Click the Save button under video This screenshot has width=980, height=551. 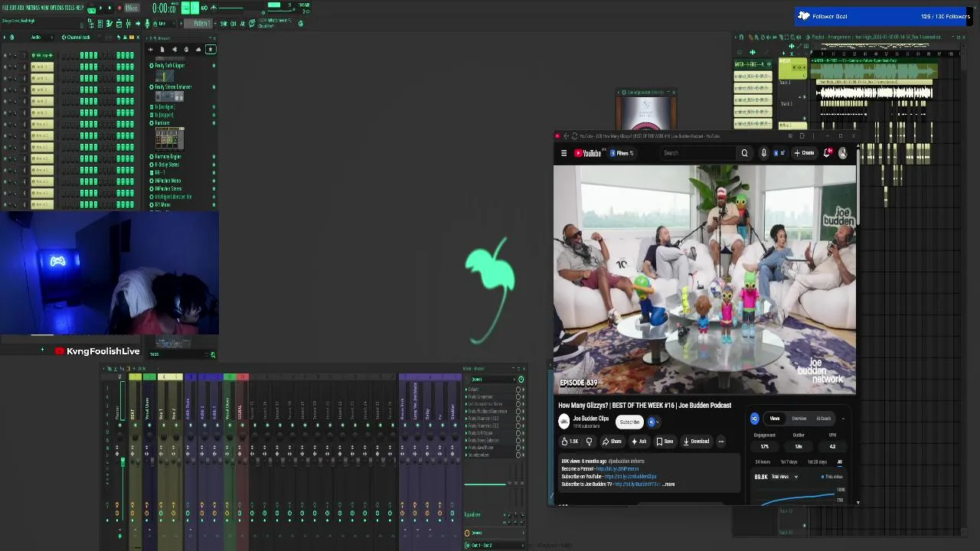pyautogui.click(x=665, y=442)
